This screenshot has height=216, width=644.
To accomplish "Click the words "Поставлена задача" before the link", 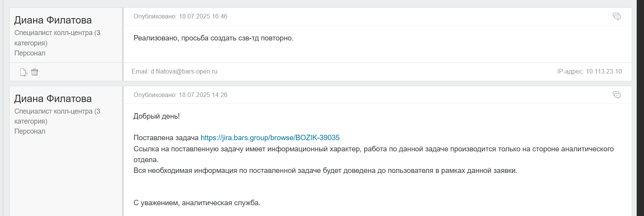I will click(x=166, y=138).
